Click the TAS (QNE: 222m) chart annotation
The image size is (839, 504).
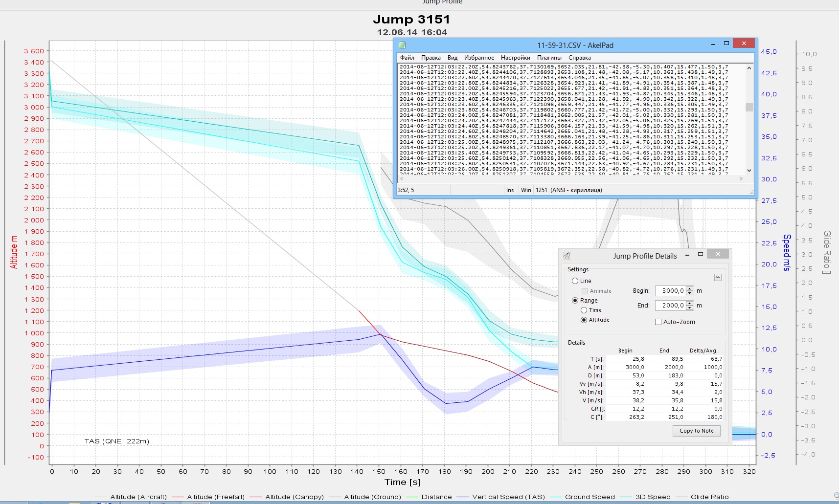coord(116,441)
